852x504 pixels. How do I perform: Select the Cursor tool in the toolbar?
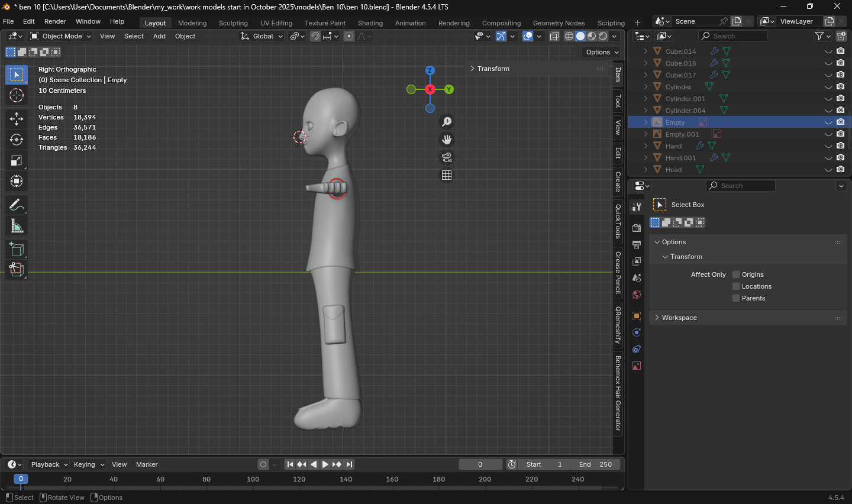click(17, 95)
